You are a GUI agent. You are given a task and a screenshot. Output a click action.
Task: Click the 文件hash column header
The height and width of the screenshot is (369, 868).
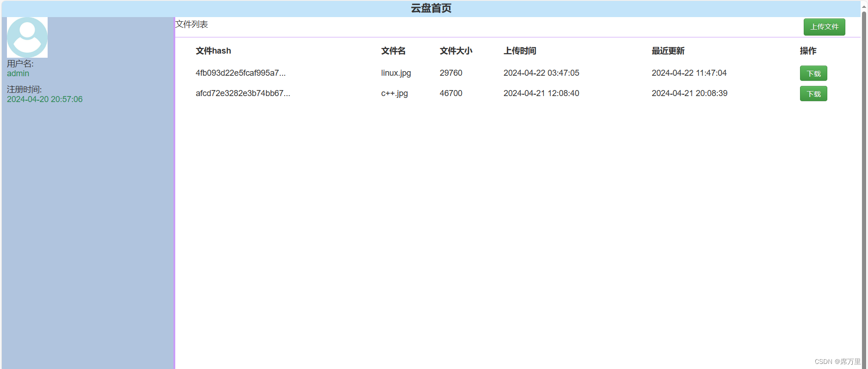tap(213, 51)
